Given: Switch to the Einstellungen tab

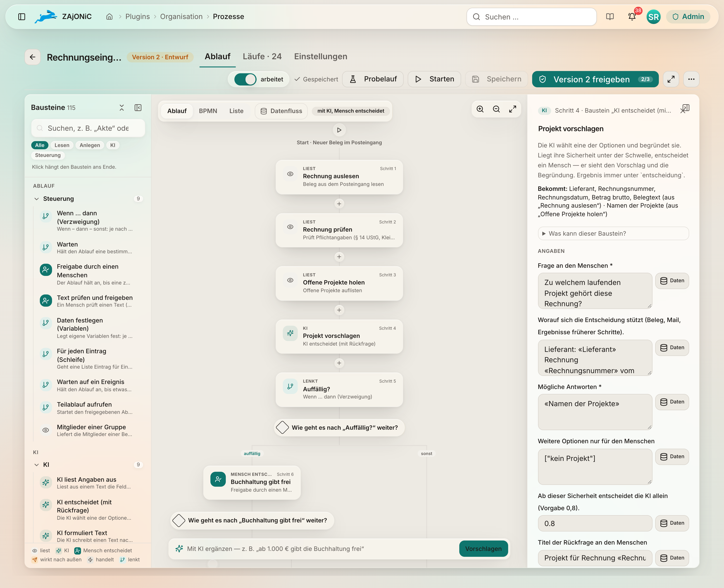Looking at the screenshot, I should [x=321, y=57].
